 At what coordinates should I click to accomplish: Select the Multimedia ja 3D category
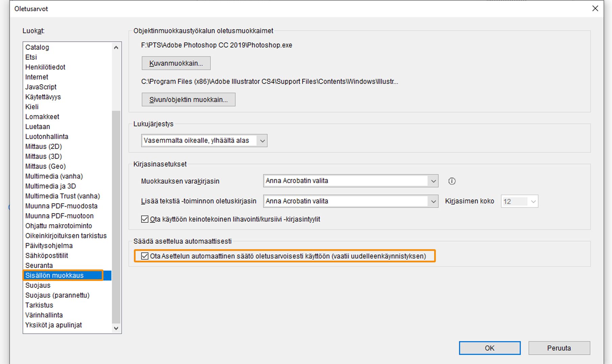pos(51,186)
